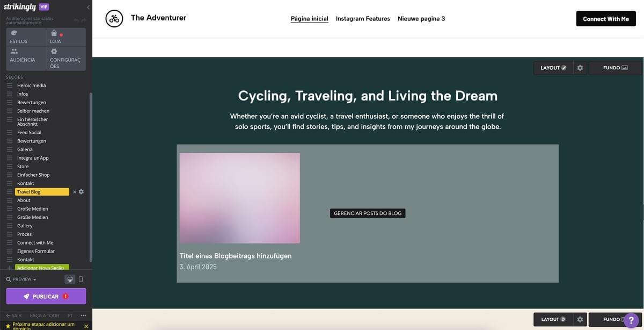644x330 pixels.
Task: Select the Selber machen section
Action: tap(33, 111)
